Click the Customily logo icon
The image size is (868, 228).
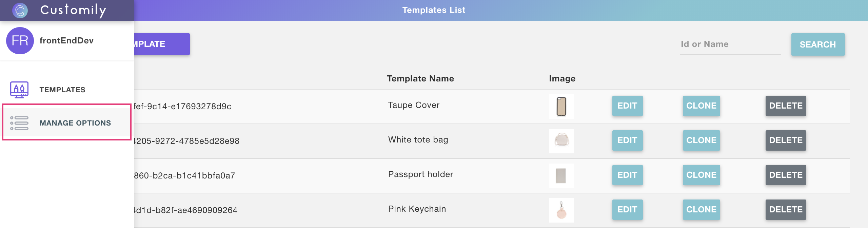pyautogui.click(x=20, y=10)
